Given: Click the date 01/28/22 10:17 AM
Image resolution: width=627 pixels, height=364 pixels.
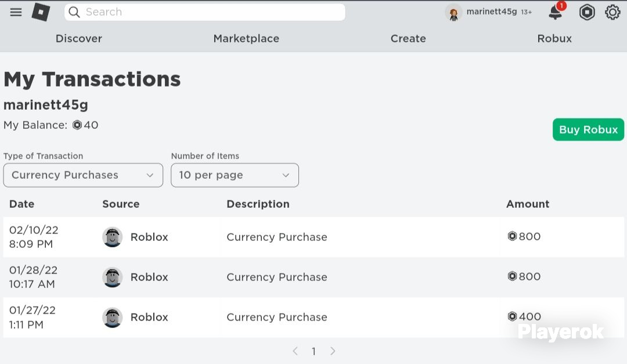Looking at the screenshot, I should click(33, 277).
